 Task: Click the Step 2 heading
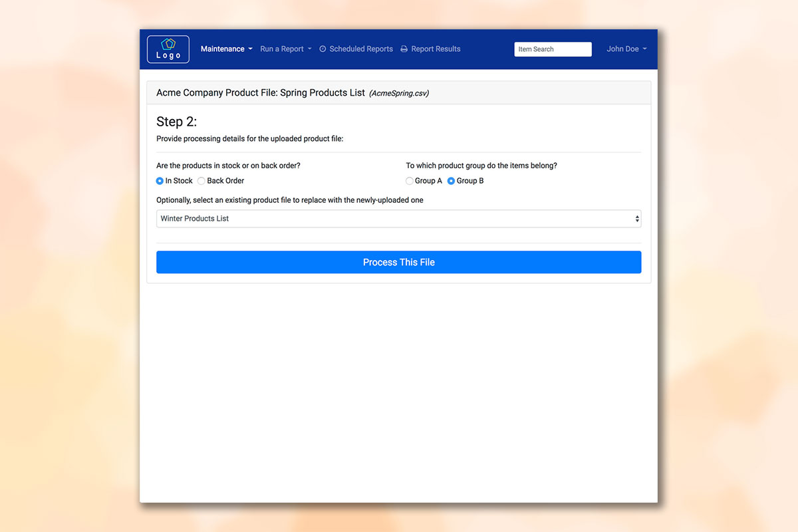coord(176,122)
